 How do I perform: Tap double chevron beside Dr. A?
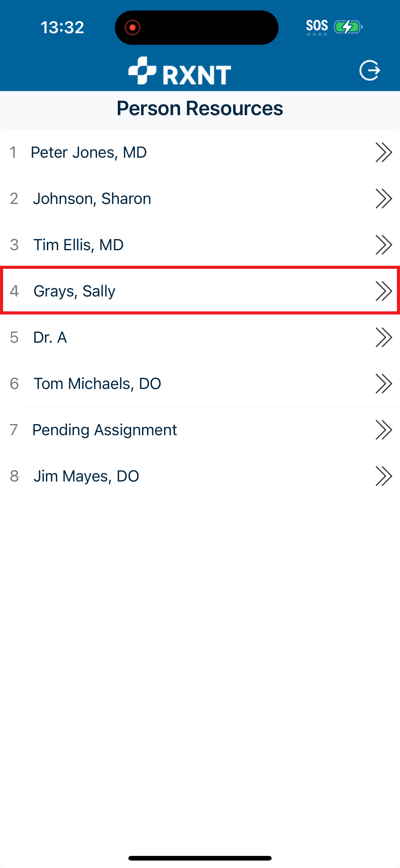point(384,337)
